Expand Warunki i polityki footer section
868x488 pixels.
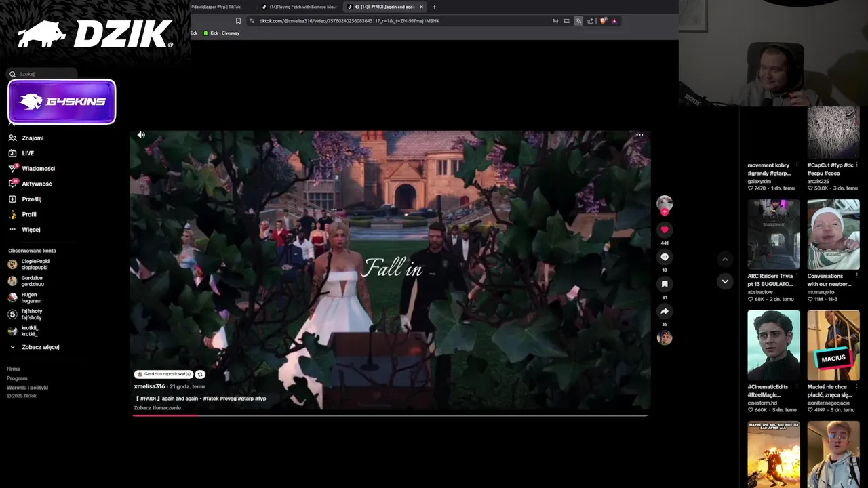(x=27, y=388)
